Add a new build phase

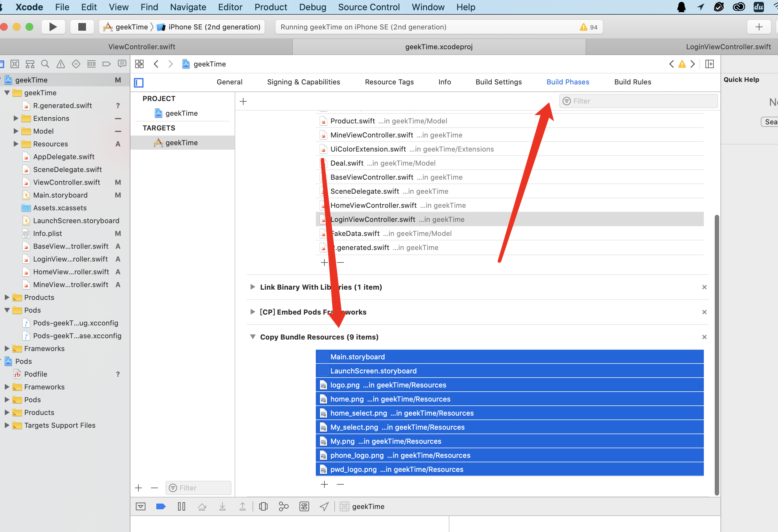pos(243,101)
